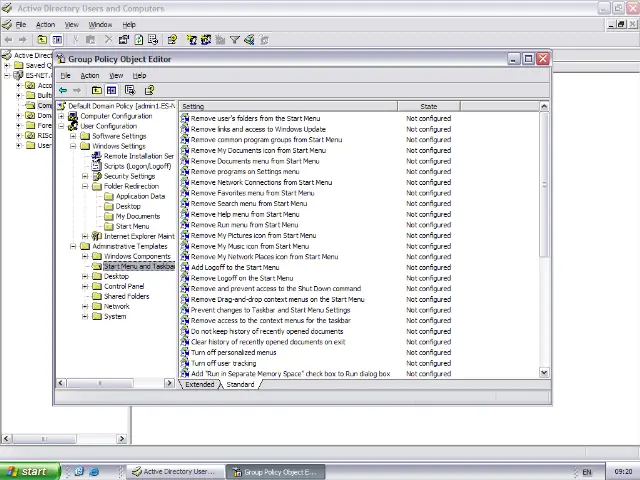
Task: Open View menu in Group Policy Object Editor
Action: [116, 76]
